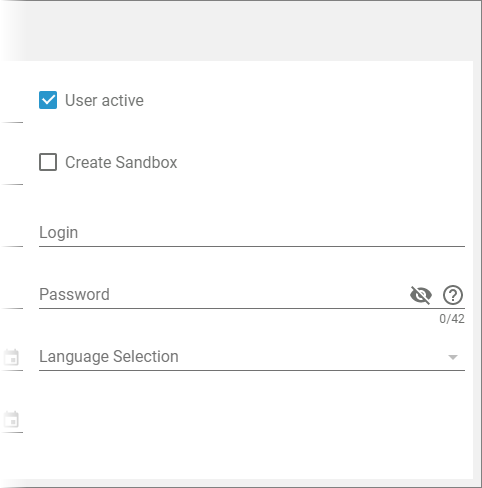Viewport: 482px width, 488px height.
Task: Click the lower calendar icon at bottom left
Action: [11, 419]
